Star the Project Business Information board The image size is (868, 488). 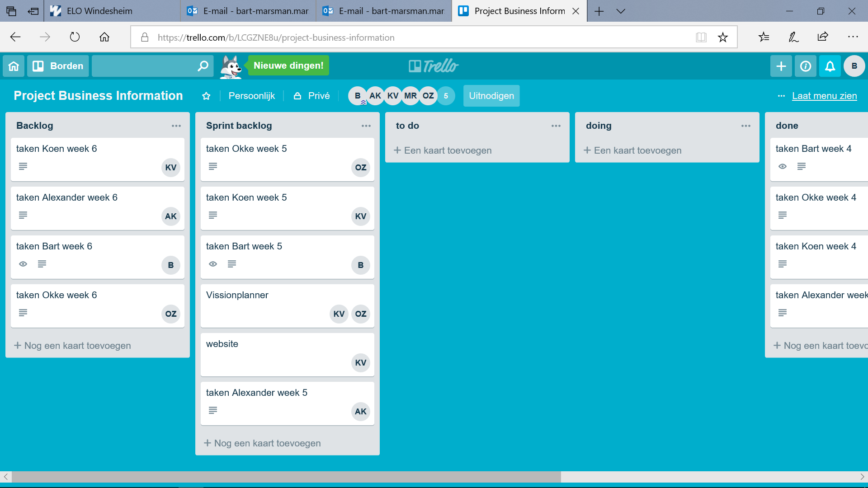pos(206,96)
